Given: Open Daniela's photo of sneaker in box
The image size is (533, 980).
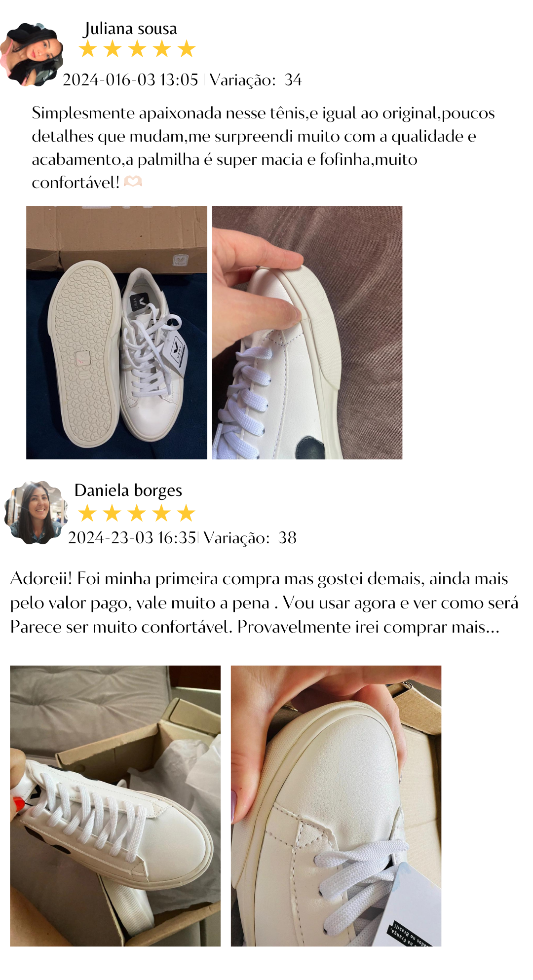Looking at the screenshot, I should 115,806.
